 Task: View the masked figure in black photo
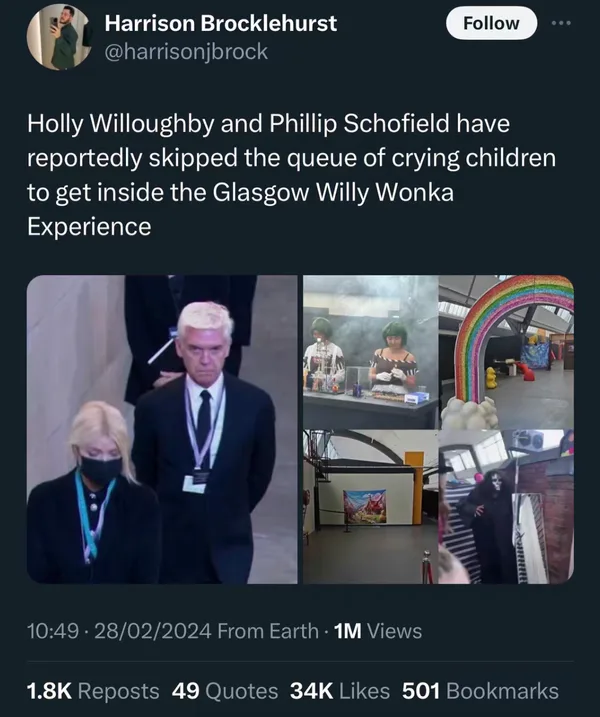(506, 507)
